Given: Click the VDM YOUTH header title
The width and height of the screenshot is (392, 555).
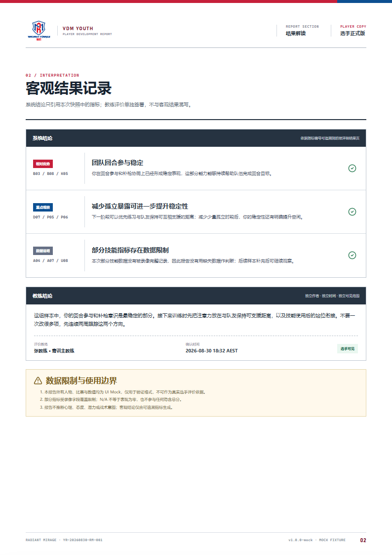Looking at the screenshot, I should pos(78,28).
